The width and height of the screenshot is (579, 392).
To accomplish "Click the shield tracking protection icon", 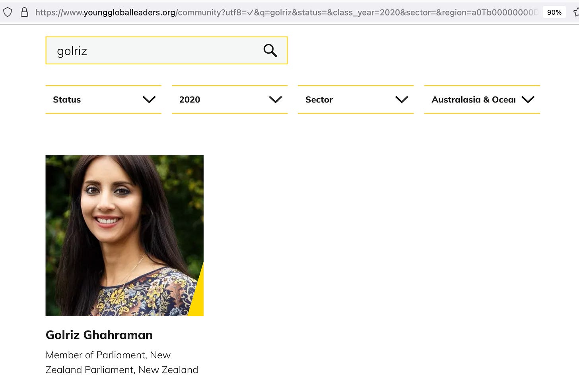I will click(8, 12).
